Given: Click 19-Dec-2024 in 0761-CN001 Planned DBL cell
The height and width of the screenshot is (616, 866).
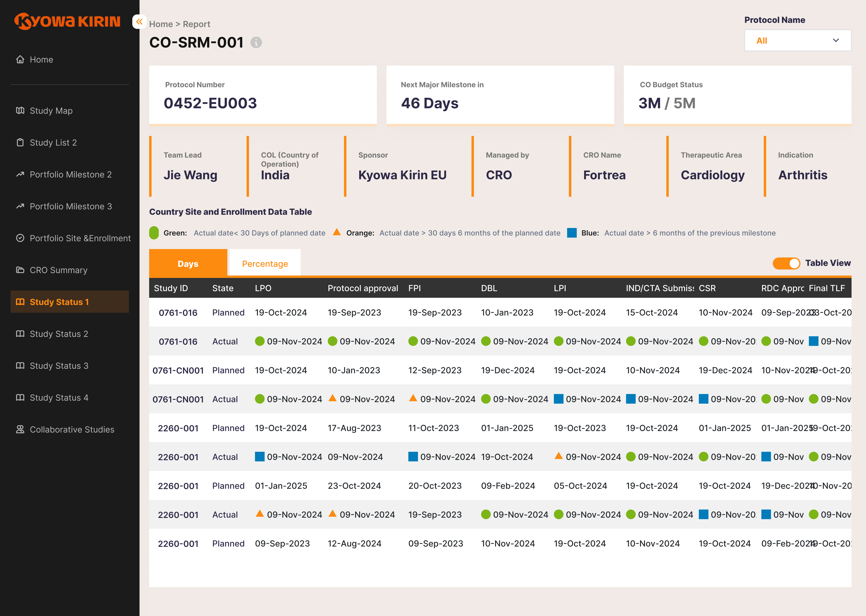Looking at the screenshot, I should [508, 370].
